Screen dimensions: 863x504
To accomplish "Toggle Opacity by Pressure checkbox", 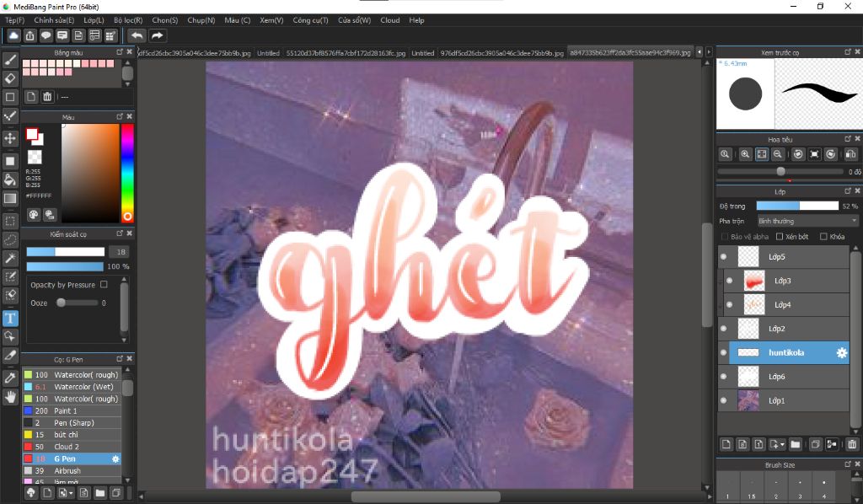I will click(104, 285).
